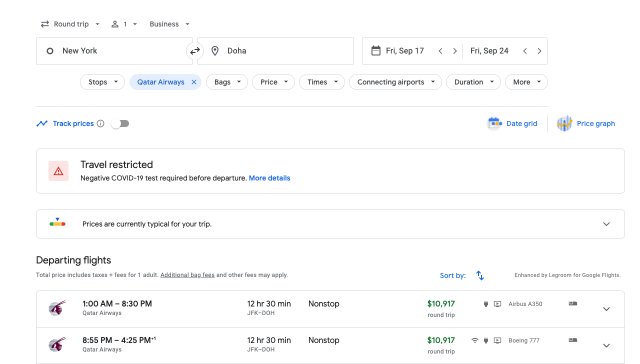The width and height of the screenshot is (640, 364).
Task: Click the Departing flights heading
Action: point(73,260)
